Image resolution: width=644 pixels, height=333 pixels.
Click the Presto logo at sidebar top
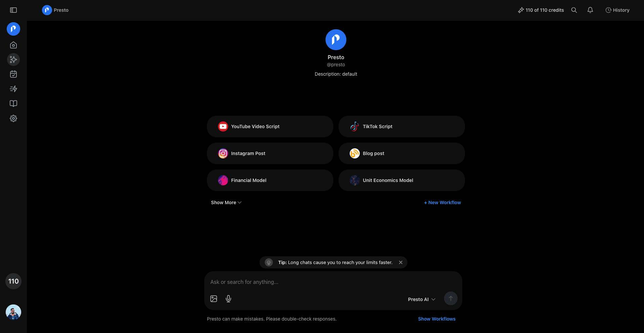tap(13, 29)
